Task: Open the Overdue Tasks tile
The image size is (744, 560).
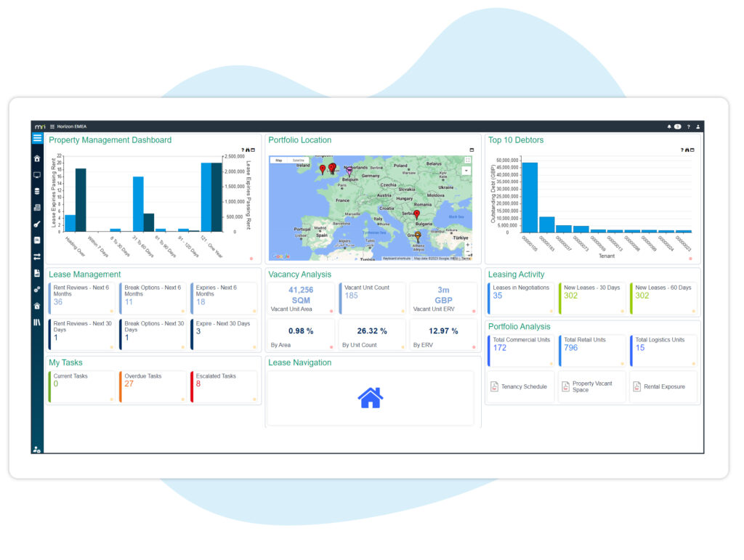Action: pos(153,386)
